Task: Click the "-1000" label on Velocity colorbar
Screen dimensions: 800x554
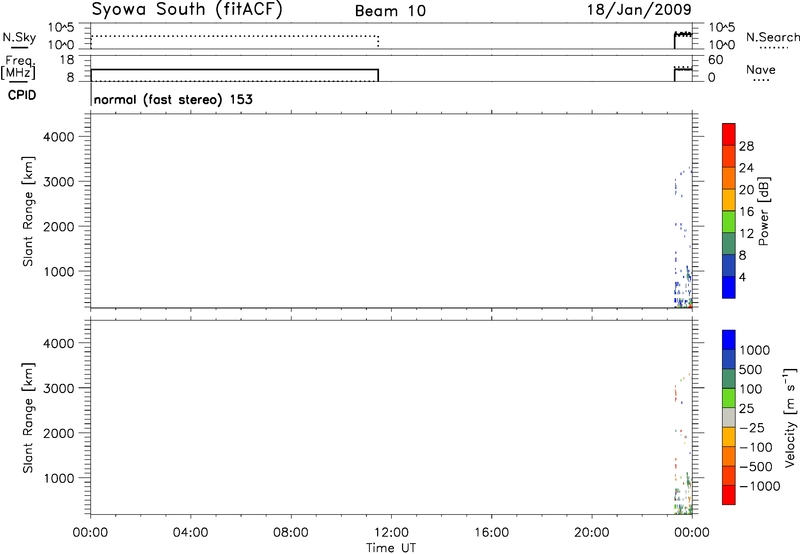Action: click(760, 486)
